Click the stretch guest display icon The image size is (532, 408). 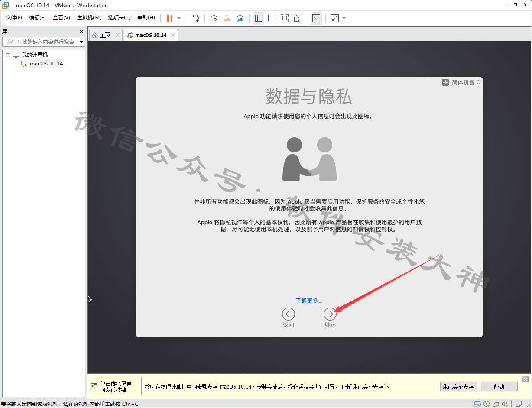pos(335,18)
